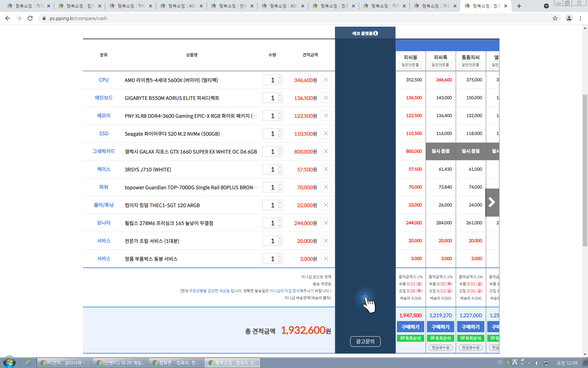The width and height of the screenshot is (588, 368).
Task: Remove the 메모리 row with its X icon
Action: [x=326, y=116]
